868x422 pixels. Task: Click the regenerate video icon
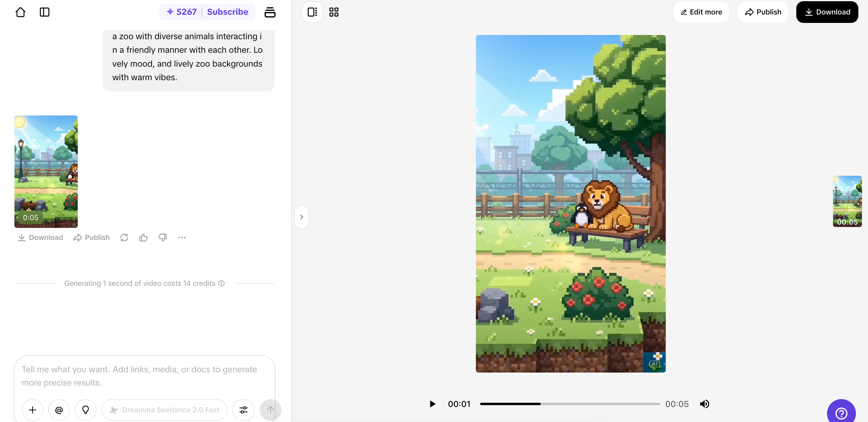pos(124,238)
